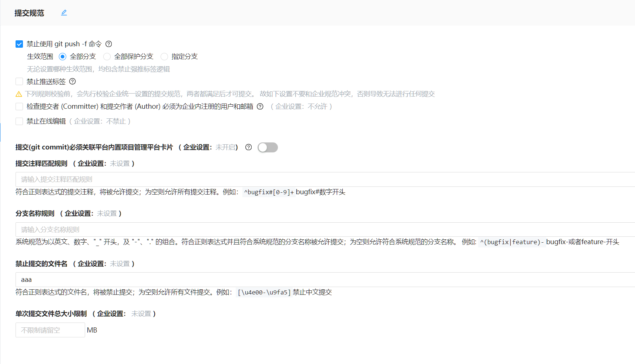The height and width of the screenshot is (364, 635).
Task: Click help icon next to git push -f
Action: (109, 44)
